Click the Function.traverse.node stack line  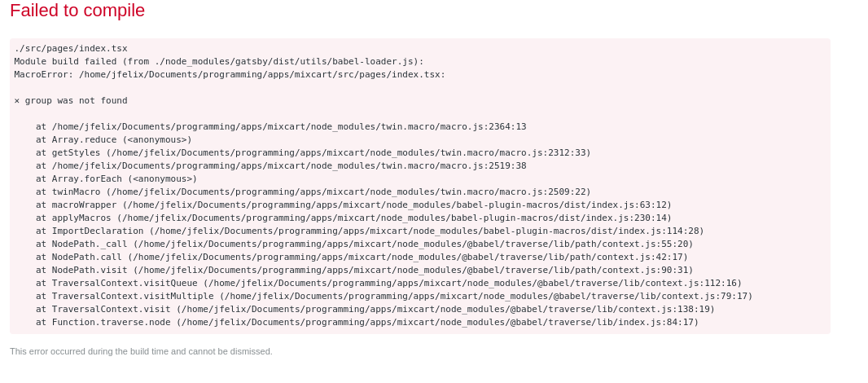(367, 322)
